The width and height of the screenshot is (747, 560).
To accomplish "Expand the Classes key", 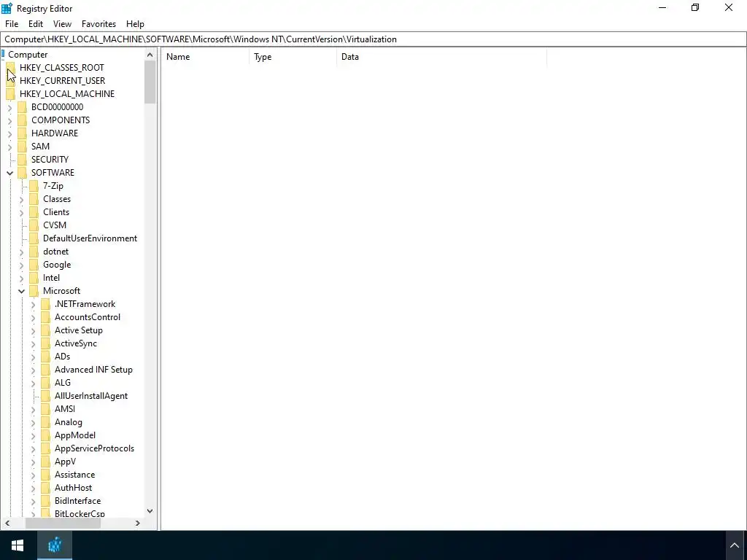I will tap(21, 200).
